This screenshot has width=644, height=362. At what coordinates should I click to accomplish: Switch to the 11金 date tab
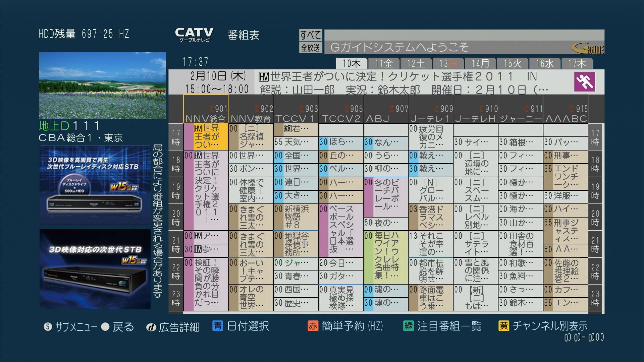pyautogui.click(x=383, y=63)
